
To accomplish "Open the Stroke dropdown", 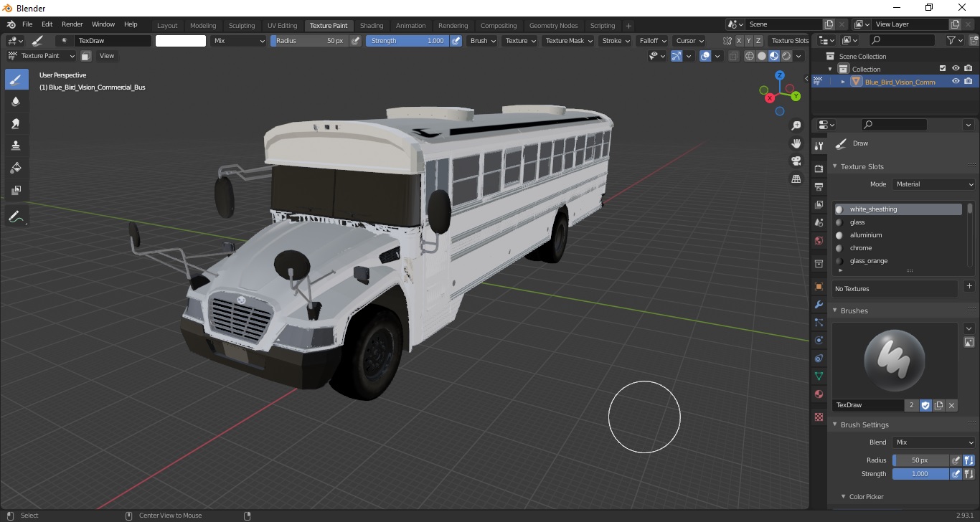I will (x=616, y=41).
